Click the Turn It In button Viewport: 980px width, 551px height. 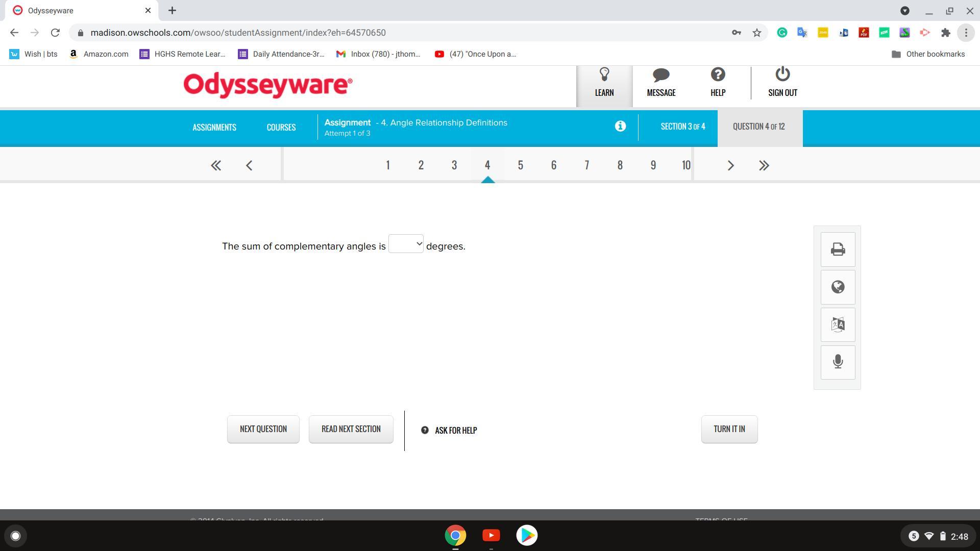coord(729,429)
